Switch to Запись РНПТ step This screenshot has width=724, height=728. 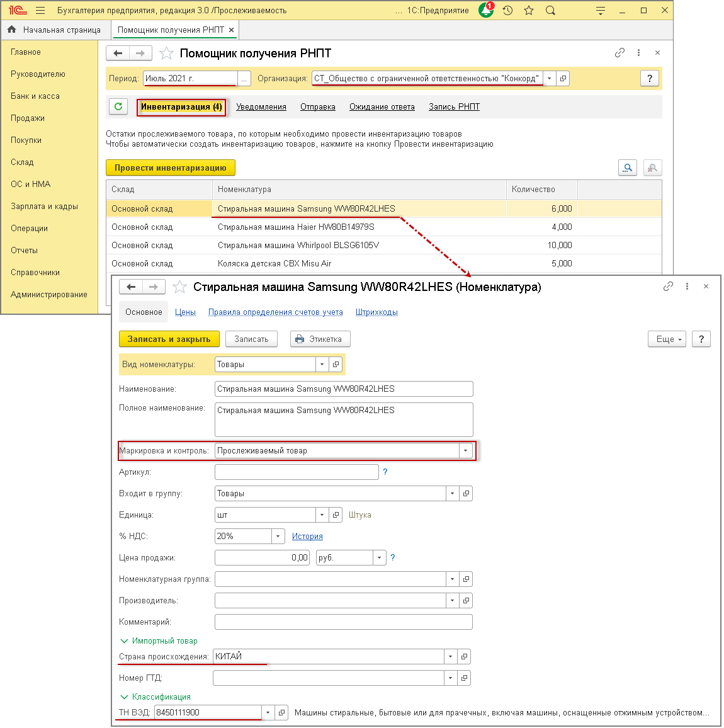coord(455,107)
